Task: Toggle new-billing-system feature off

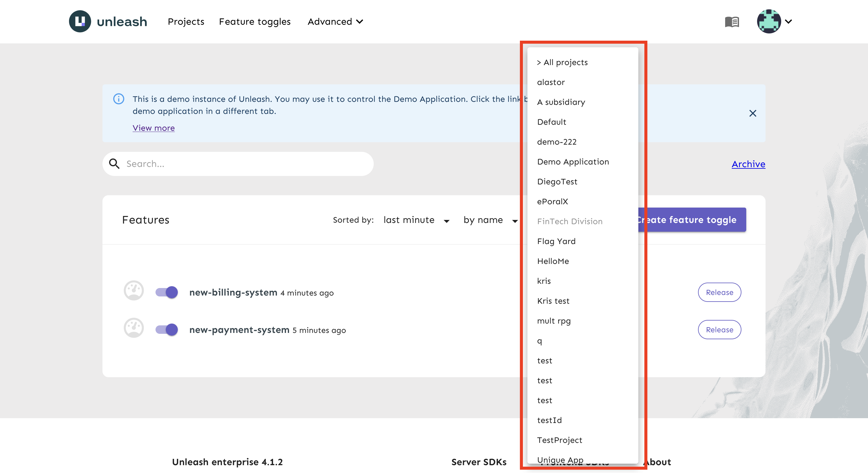Action: tap(166, 292)
